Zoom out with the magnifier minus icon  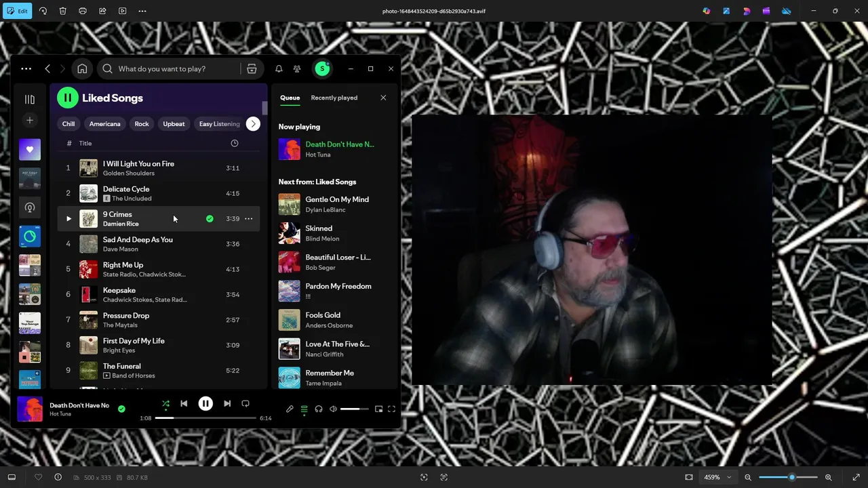(748, 477)
